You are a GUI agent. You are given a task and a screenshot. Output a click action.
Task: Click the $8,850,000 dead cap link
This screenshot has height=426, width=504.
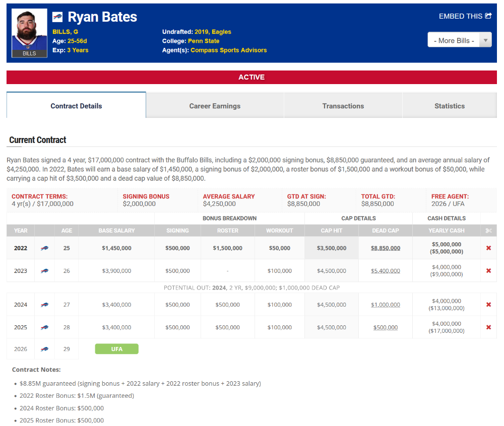[x=386, y=248]
